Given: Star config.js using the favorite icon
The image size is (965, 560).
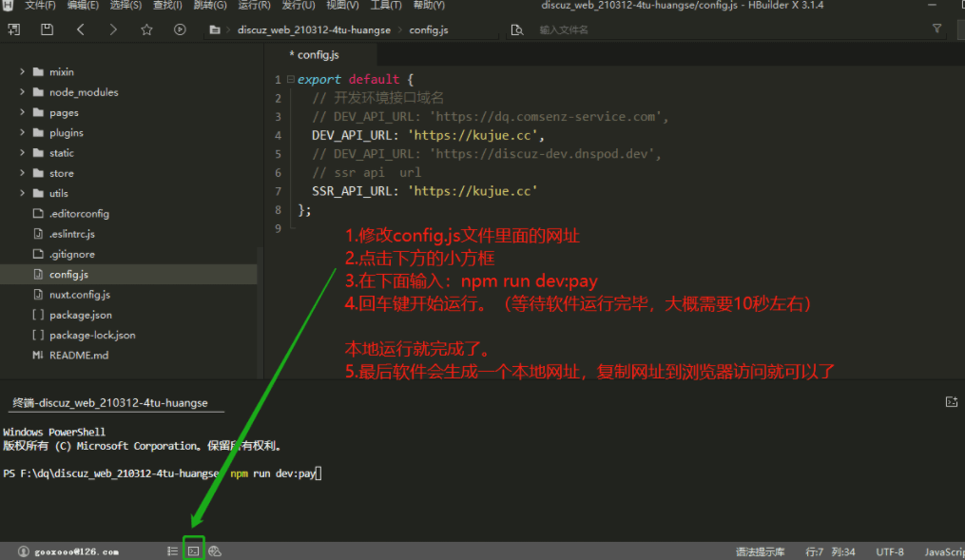Looking at the screenshot, I should 145,29.
